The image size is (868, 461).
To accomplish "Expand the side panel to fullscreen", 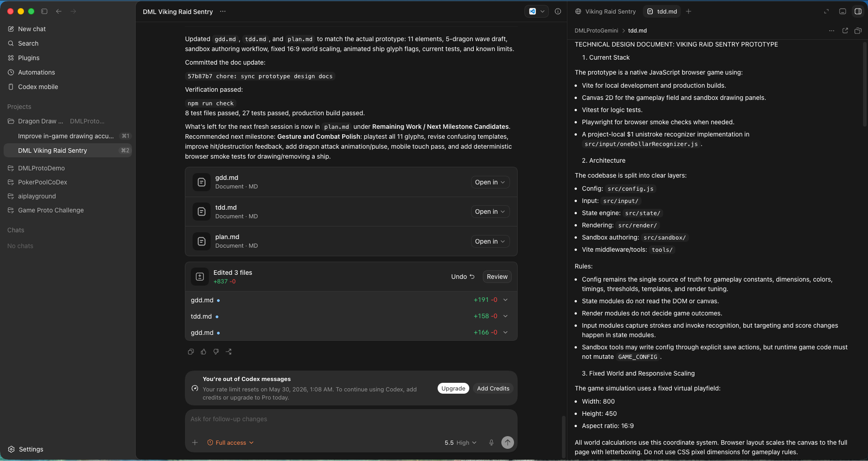I will (x=826, y=11).
